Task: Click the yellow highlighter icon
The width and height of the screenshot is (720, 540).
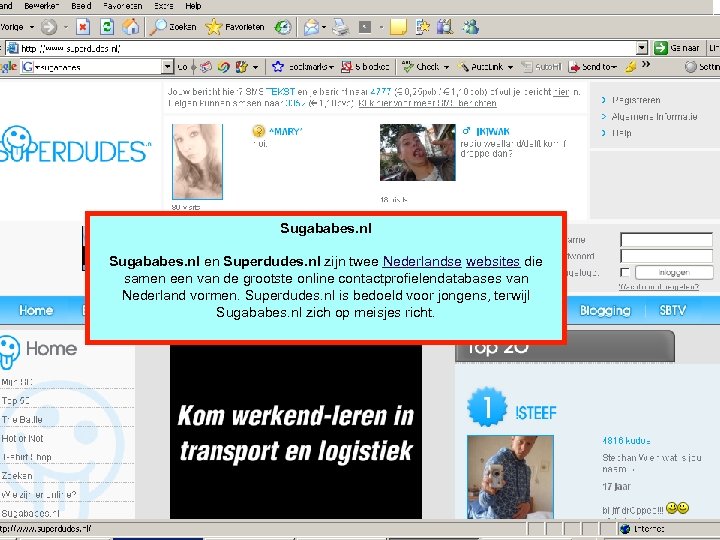Action: point(630,67)
